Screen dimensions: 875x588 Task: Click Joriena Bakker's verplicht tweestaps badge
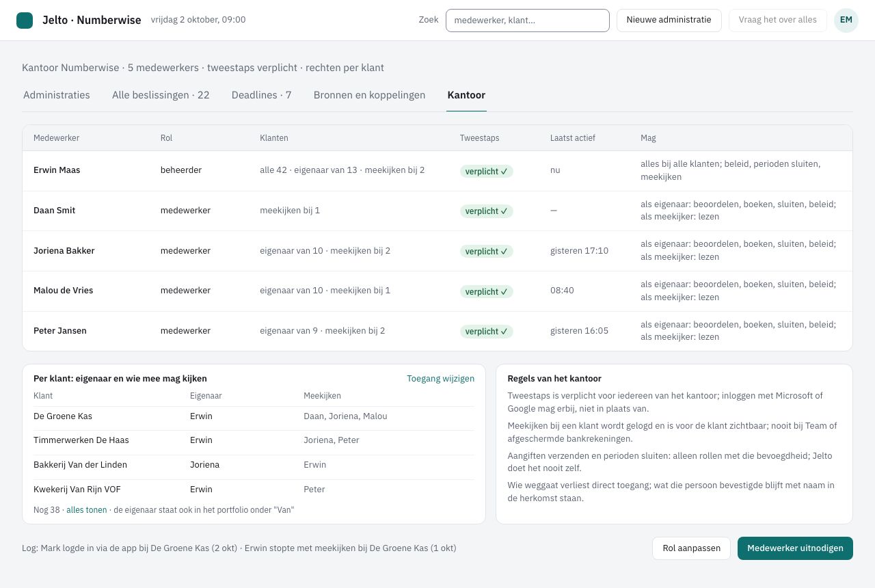click(487, 252)
